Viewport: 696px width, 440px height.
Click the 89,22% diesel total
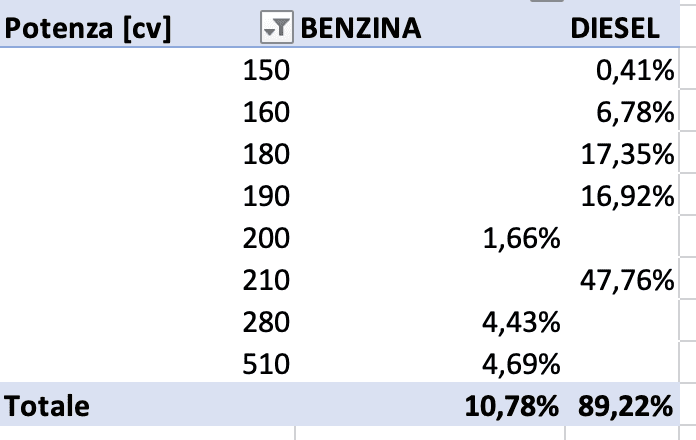625,406
